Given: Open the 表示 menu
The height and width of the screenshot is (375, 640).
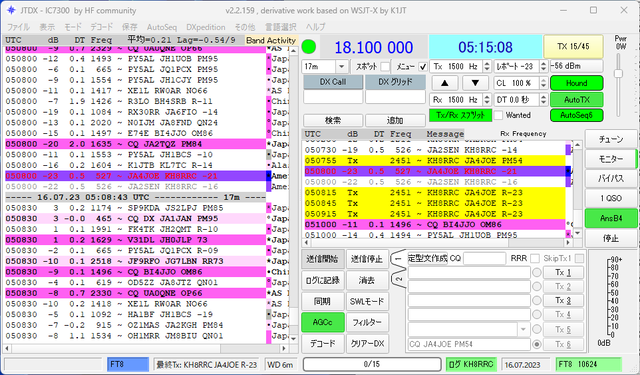Looking at the screenshot, I should click(47, 27).
